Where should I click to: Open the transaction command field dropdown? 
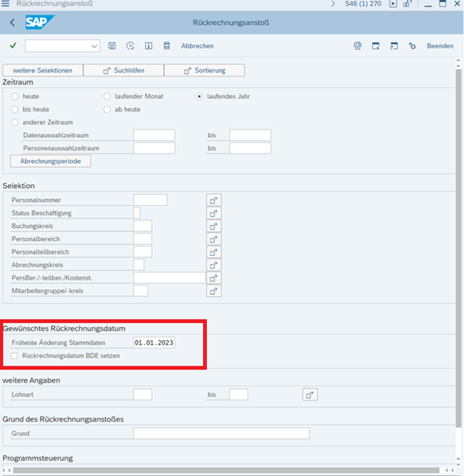pyautogui.click(x=94, y=46)
